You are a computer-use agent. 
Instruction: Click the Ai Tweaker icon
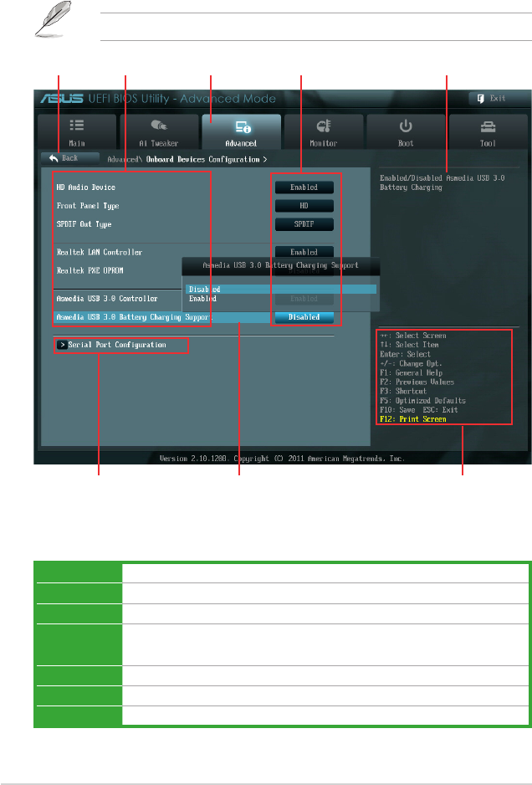tap(159, 126)
